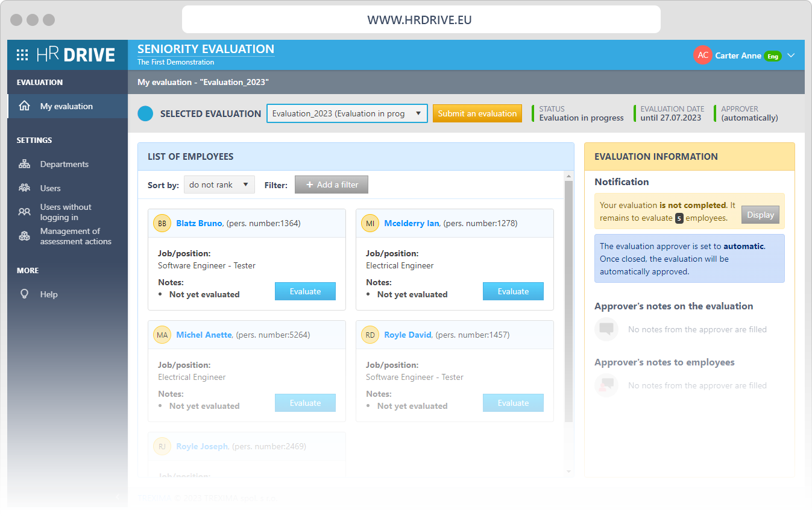Click the Eng language badge
The width and height of the screenshot is (812, 518).
[773, 55]
